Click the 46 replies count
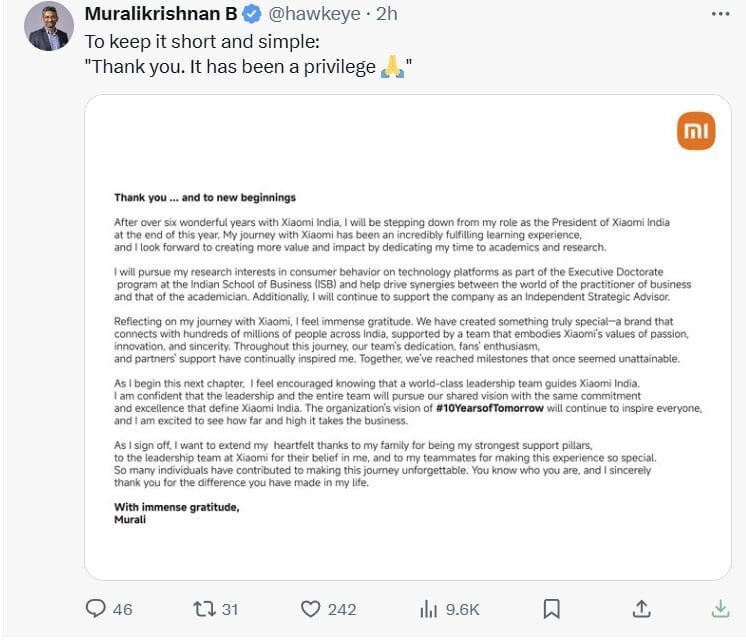746x640 pixels. (122, 609)
